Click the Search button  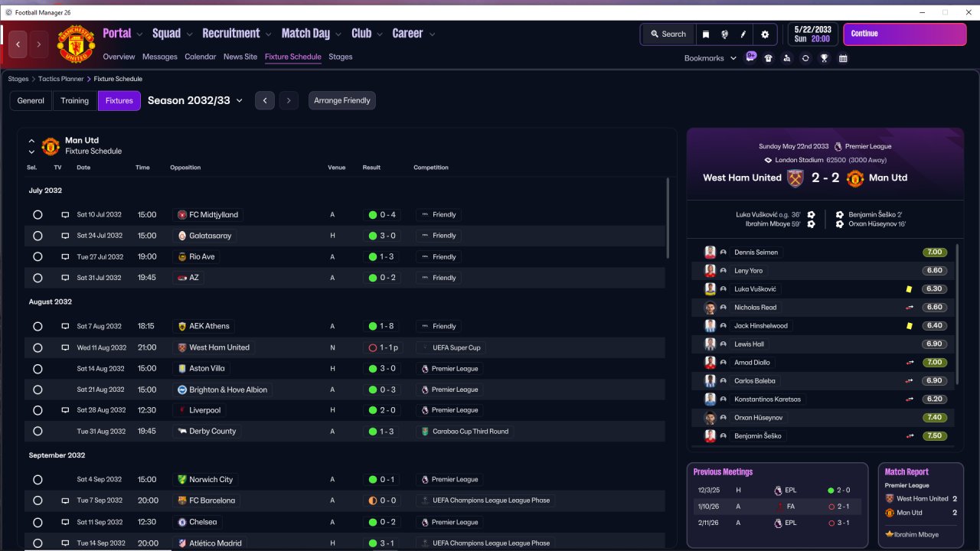(x=668, y=34)
